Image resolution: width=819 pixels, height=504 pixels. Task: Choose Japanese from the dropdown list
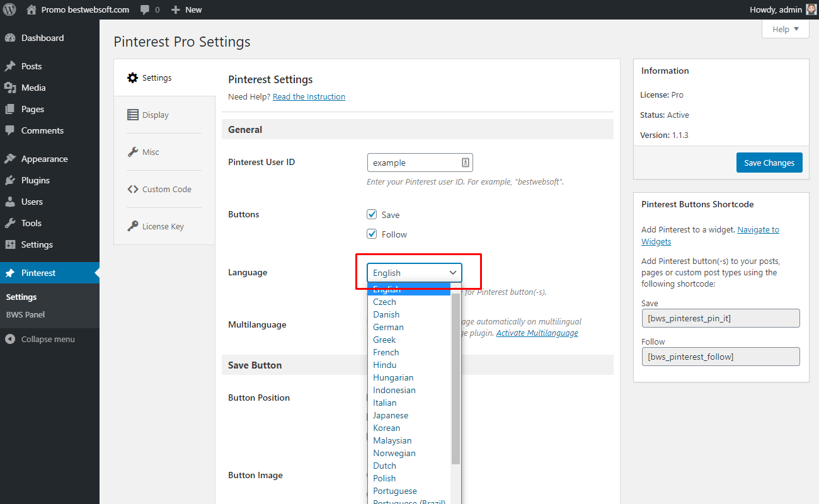409,415
